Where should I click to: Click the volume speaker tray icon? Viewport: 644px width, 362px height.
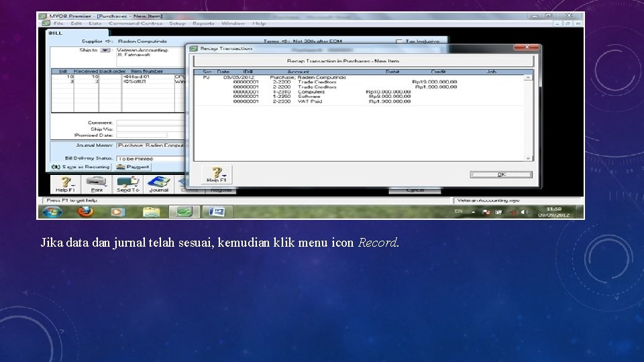[525, 213]
